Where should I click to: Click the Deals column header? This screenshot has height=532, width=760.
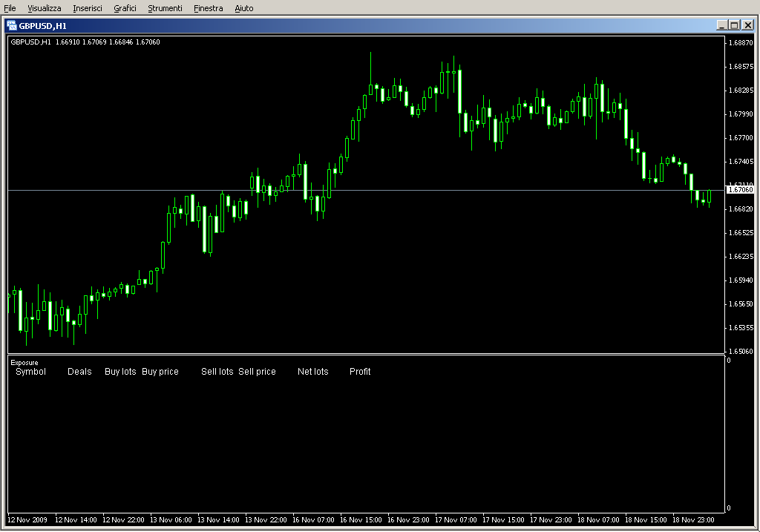click(79, 372)
